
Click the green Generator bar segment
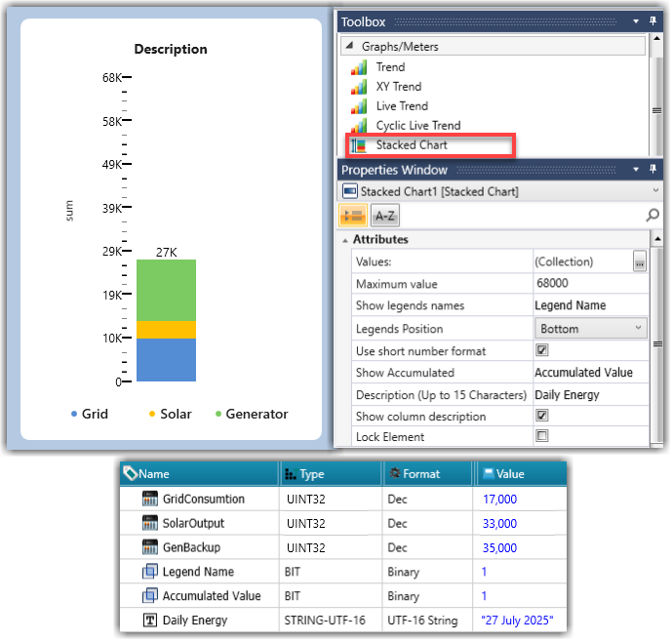[166, 290]
